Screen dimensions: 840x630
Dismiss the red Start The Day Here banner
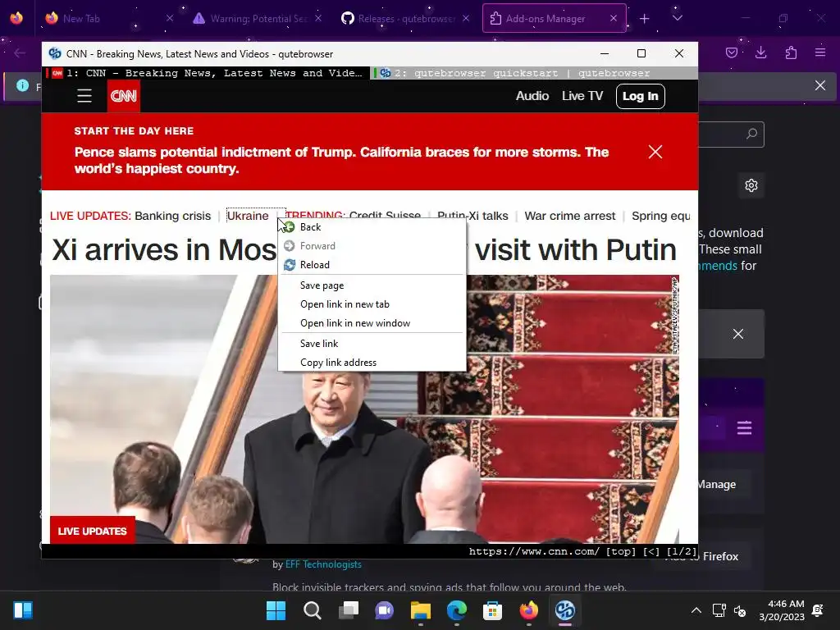point(655,152)
